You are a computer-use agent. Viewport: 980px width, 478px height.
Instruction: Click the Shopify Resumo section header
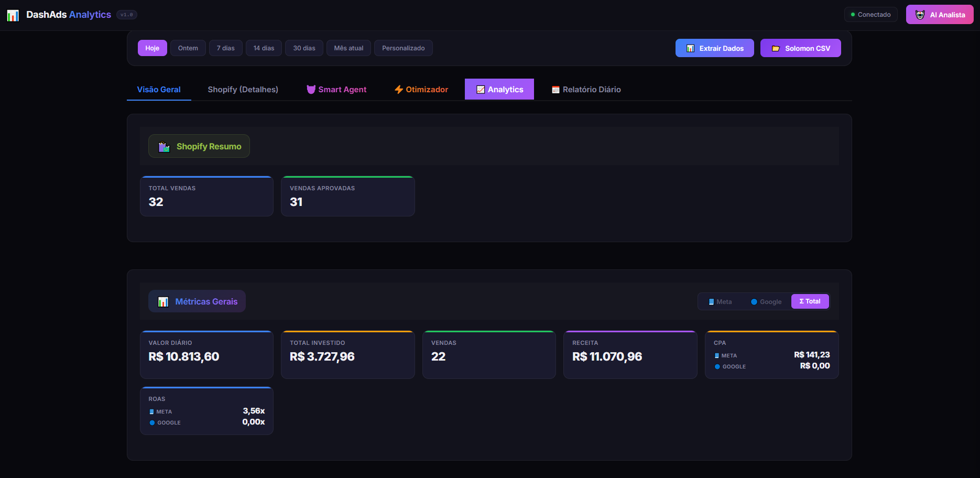pos(199,146)
